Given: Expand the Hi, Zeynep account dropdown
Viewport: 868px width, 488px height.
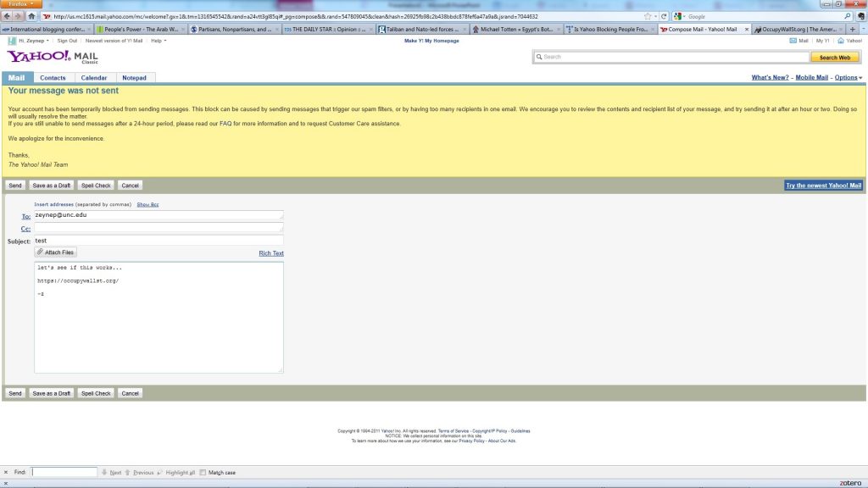Looking at the screenshot, I should coord(34,41).
